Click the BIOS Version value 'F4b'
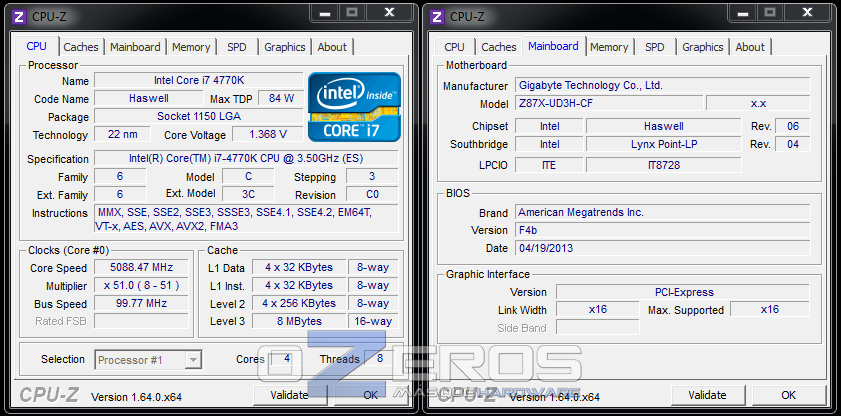Image resolution: width=841 pixels, height=416 pixels. 662,230
